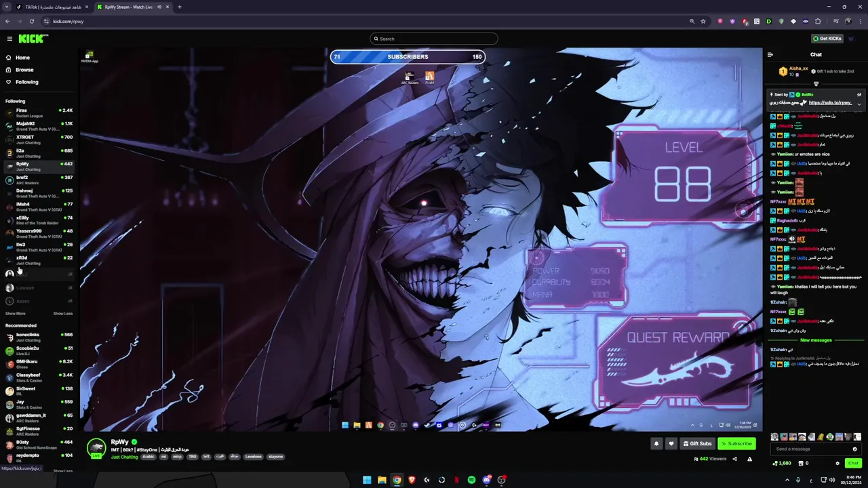Screen dimensions: 868x488
Task: Open File Explorer from taskbar
Action: click(x=382, y=480)
